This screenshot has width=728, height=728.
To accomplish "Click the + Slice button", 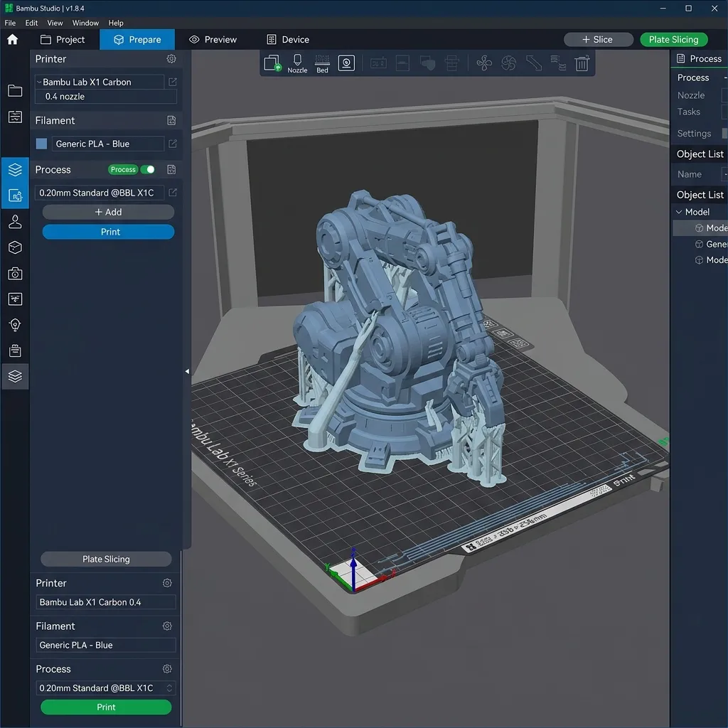I will [x=598, y=40].
